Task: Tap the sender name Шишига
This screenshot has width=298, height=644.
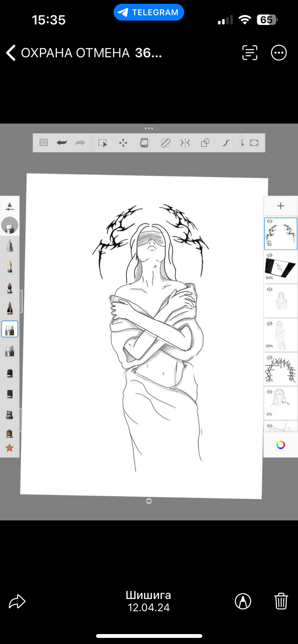Action: click(x=148, y=595)
